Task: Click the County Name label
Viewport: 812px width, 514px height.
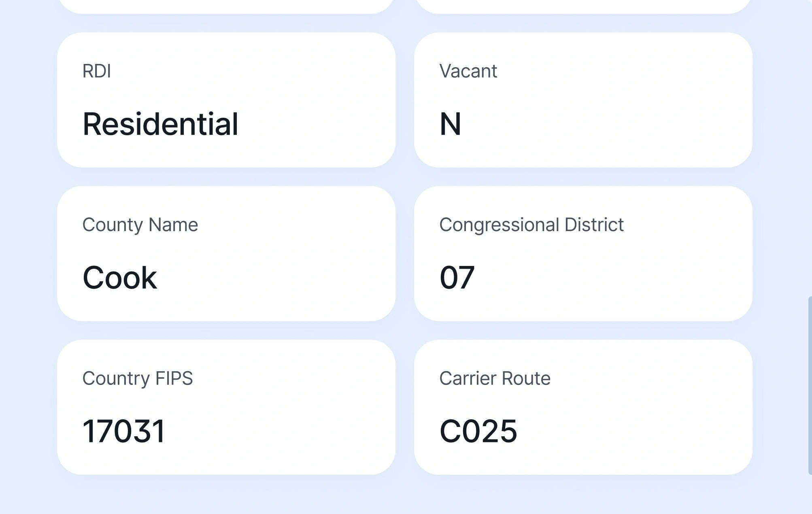Action: (140, 225)
